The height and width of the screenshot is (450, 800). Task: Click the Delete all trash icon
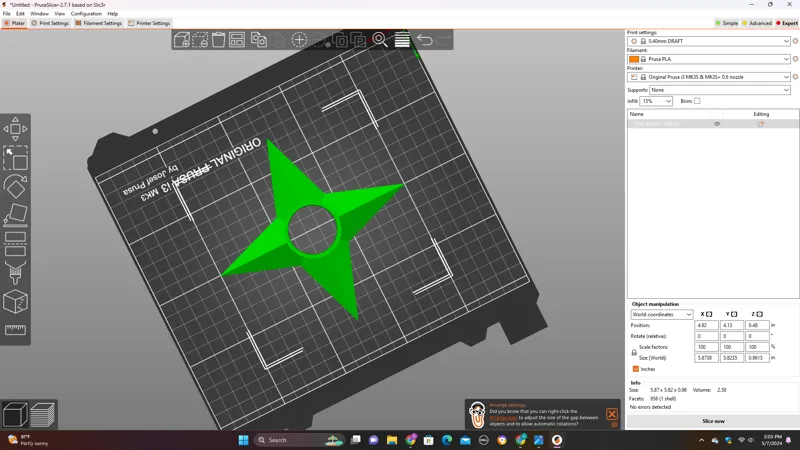click(x=218, y=40)
